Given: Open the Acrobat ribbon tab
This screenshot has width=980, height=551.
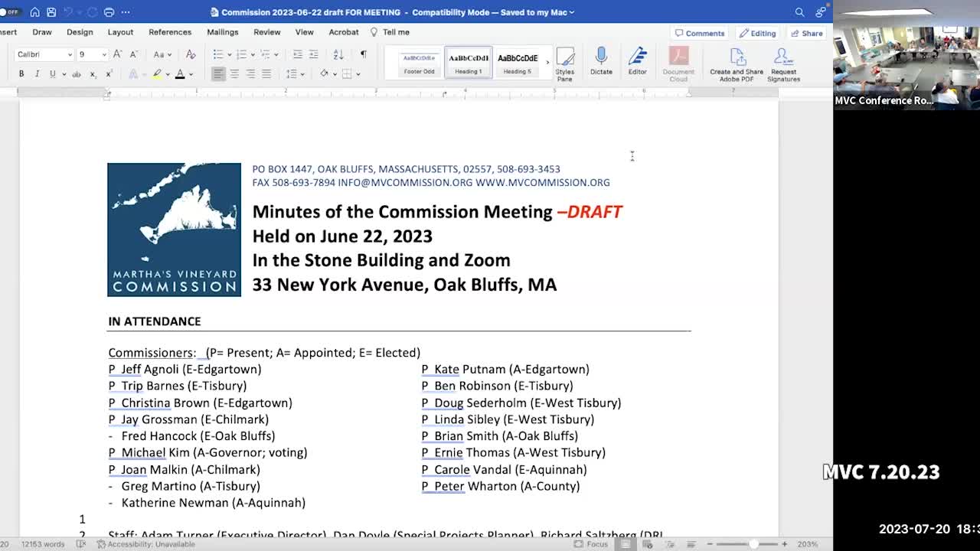Looking at the screenshot, I should click(x=344, y=32).
